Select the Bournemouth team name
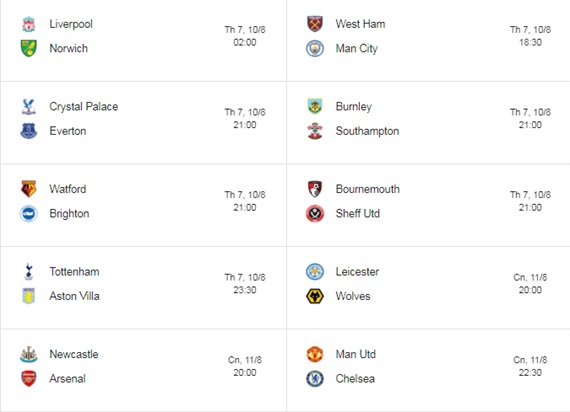 click(x=368, y=189)
